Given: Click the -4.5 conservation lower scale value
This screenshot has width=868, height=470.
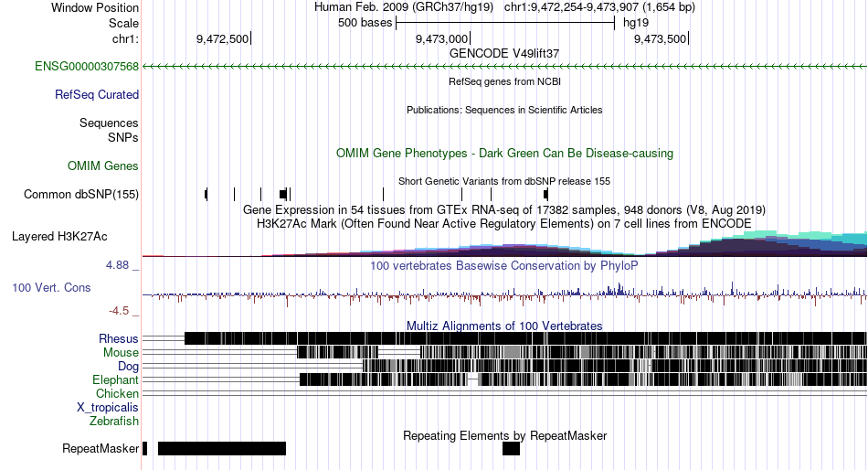Looking at the screenshot, I should click(119, 311).
